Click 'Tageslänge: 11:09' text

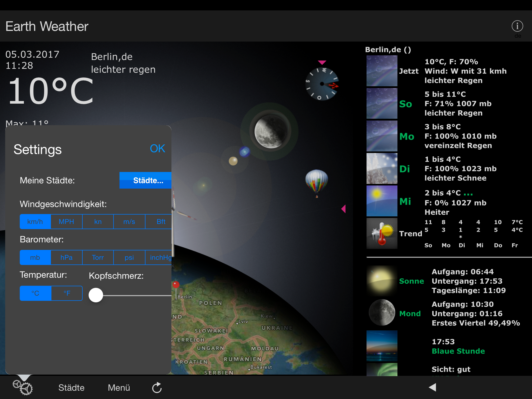(x=469, y=290)
